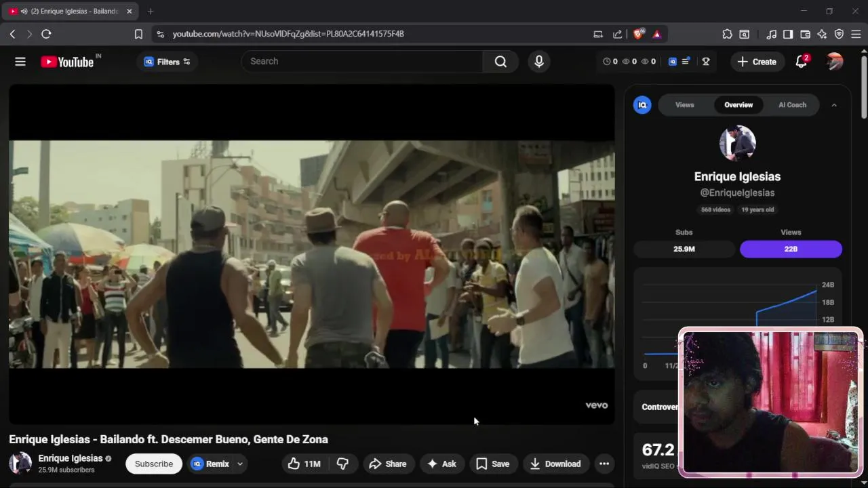Toggle the Views 22B stat pill
The height and width of the screenshot is (488, 868).
point(791,249)
